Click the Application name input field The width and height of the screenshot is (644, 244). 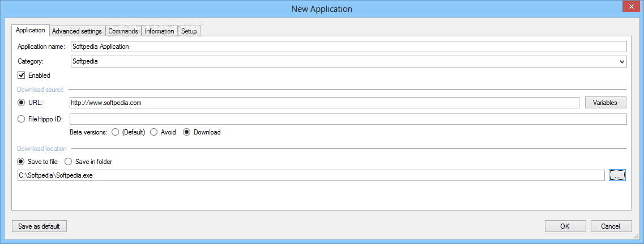coord(349,47)
